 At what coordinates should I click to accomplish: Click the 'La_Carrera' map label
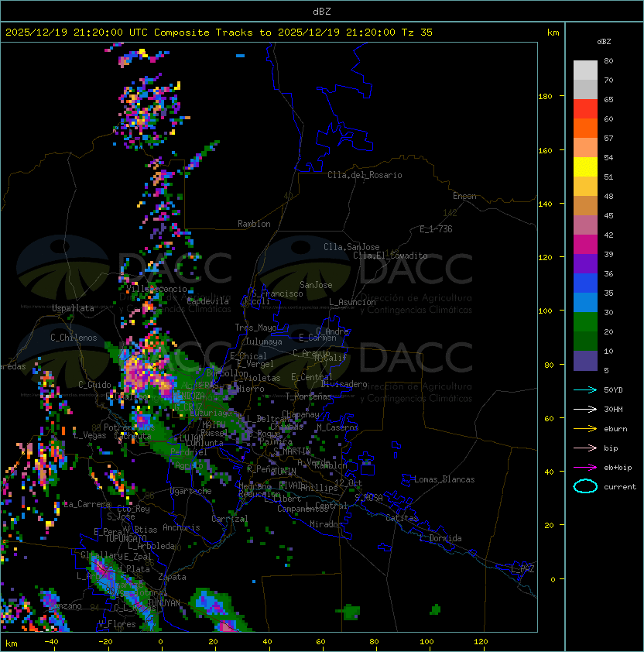87,504
